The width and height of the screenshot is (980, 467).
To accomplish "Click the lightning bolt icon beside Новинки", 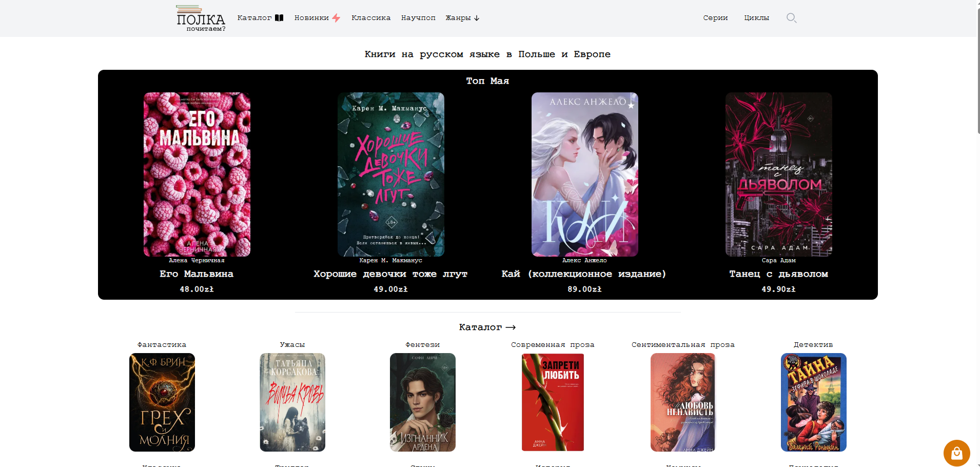I will pos(336,18).
